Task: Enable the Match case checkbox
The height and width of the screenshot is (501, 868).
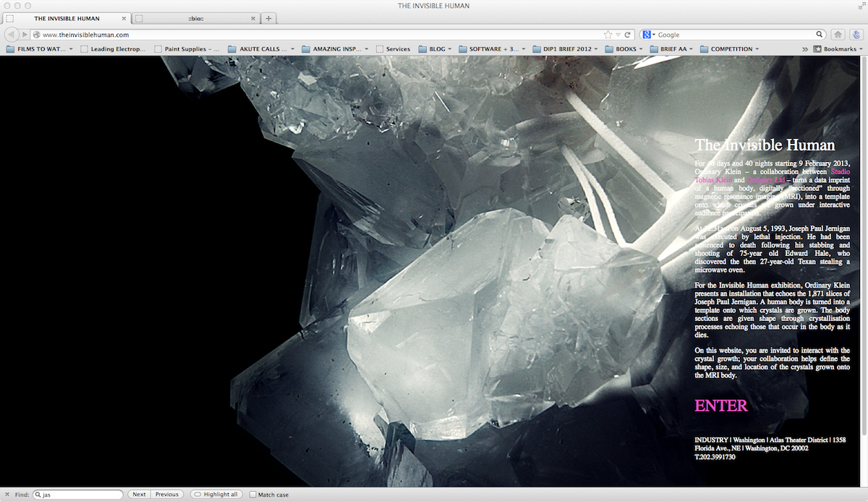Action: coord(253,494)
